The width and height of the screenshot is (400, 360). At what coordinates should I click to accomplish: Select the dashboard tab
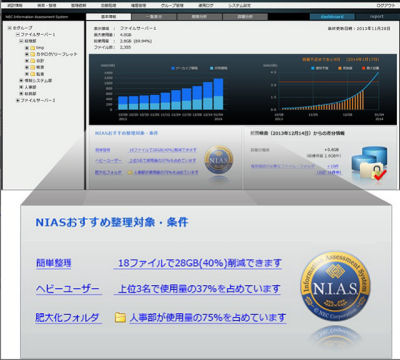coord(332,16)
